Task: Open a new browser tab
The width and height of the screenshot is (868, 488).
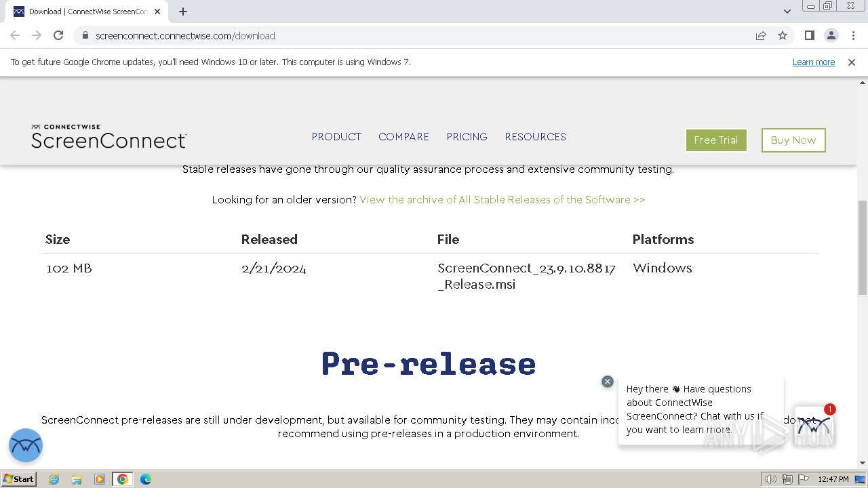Action: 183,12
